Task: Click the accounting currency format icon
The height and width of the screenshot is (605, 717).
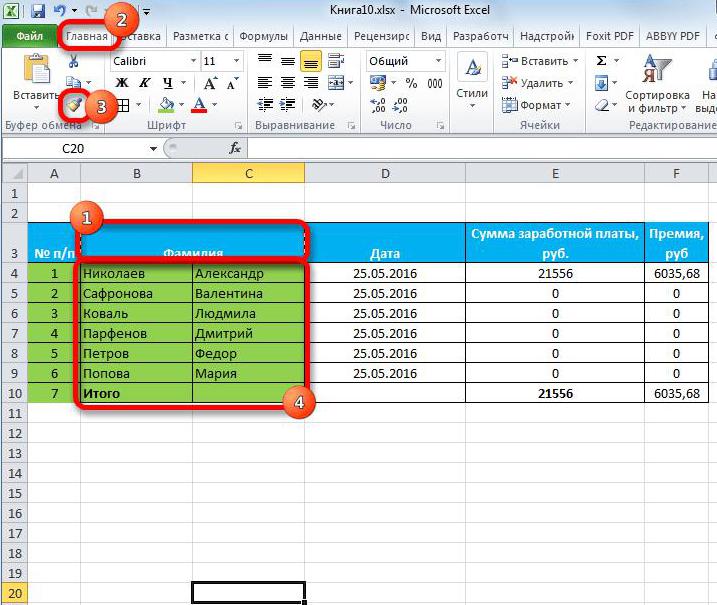Action: tap(378, 83)
